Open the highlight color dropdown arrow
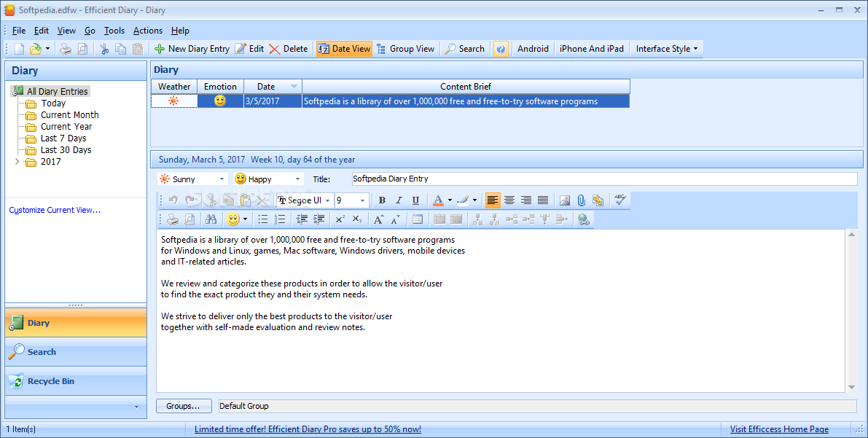 pyautogui.click(x=474, y=200)
